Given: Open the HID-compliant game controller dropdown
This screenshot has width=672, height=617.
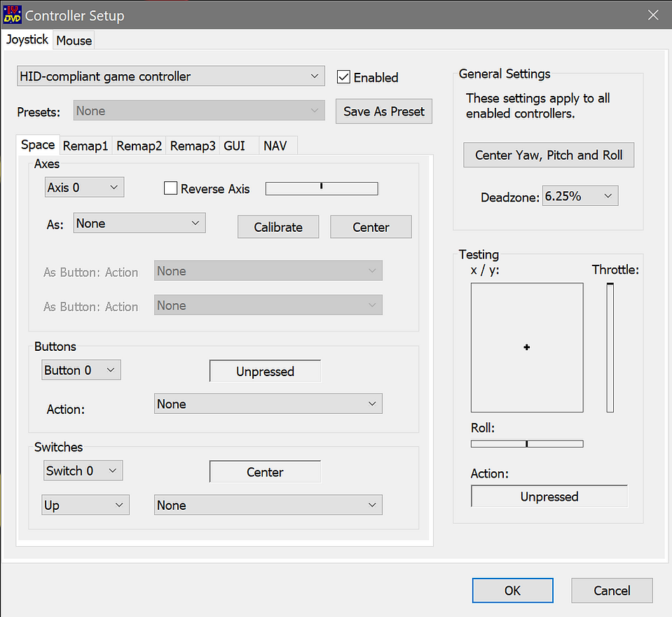Looking at the screenshot, I should [170, 76].
